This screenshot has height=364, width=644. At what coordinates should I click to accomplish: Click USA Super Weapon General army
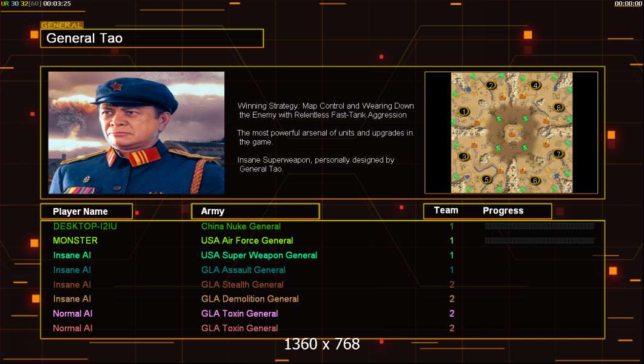[259, 255]
